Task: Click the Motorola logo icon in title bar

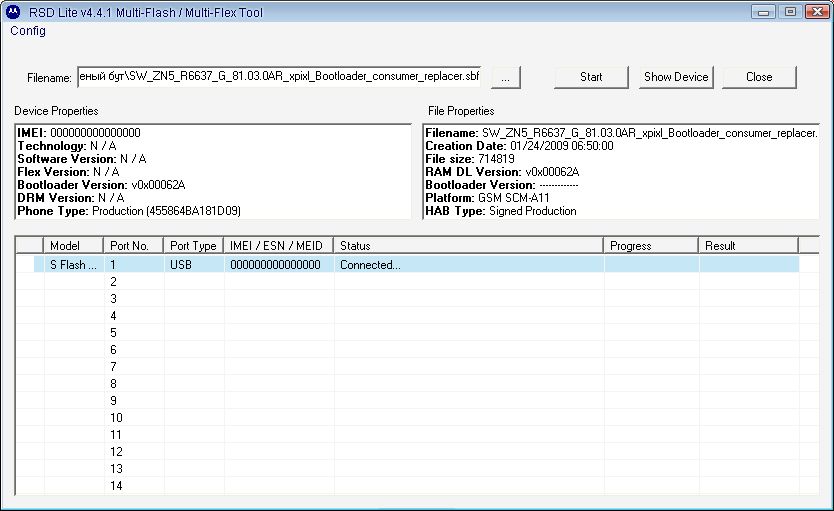Action: 13,12
